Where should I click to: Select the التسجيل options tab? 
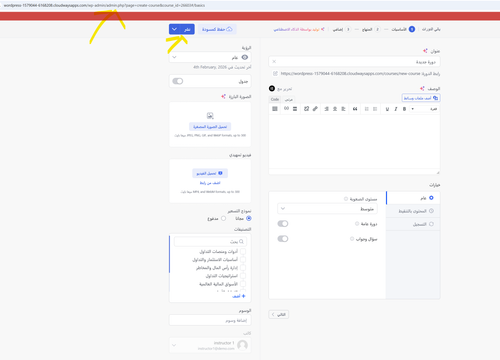pos(413,224)
